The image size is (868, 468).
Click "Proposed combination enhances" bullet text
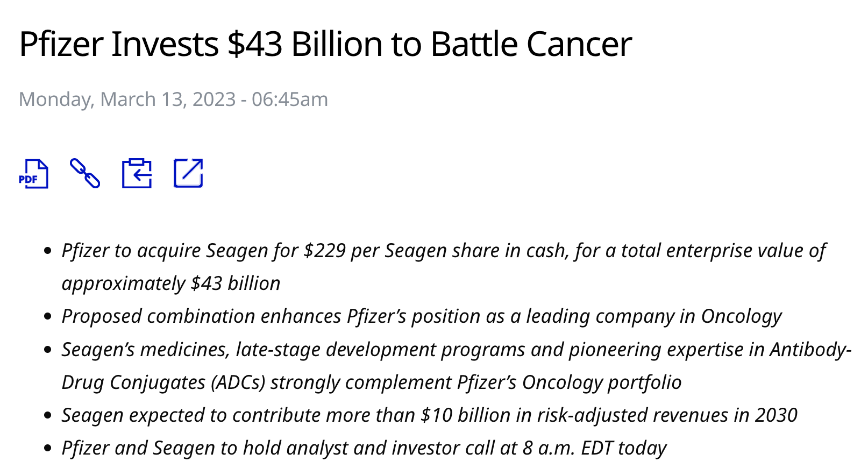click(201, 316)
